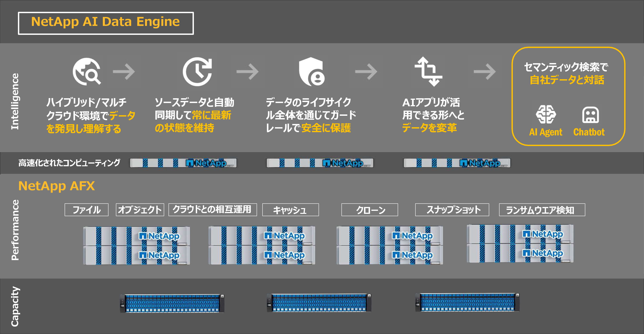Click the leftmost capacity disk shelf image
644x334 pixels.
click(x=172, y=303)
